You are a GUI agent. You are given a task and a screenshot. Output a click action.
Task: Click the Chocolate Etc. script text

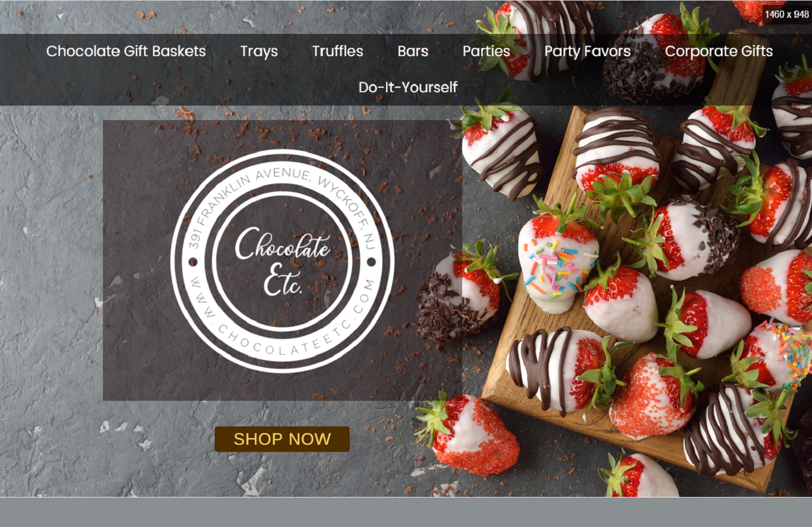click(x=283, y=261)
